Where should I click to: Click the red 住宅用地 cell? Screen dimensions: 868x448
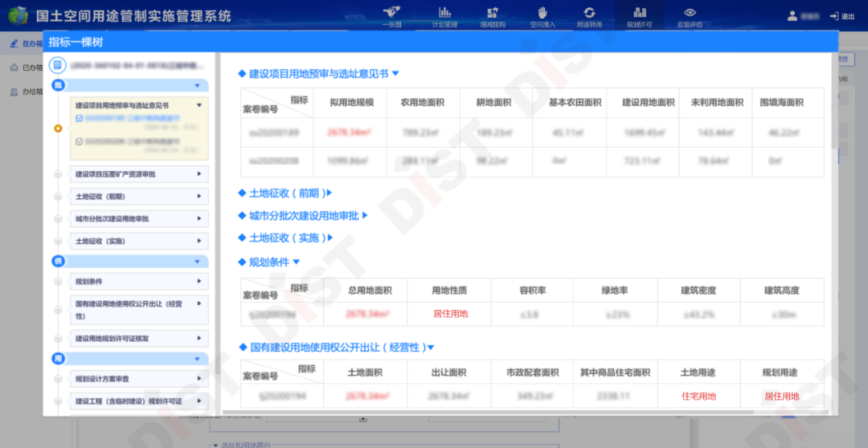(698, 396)
